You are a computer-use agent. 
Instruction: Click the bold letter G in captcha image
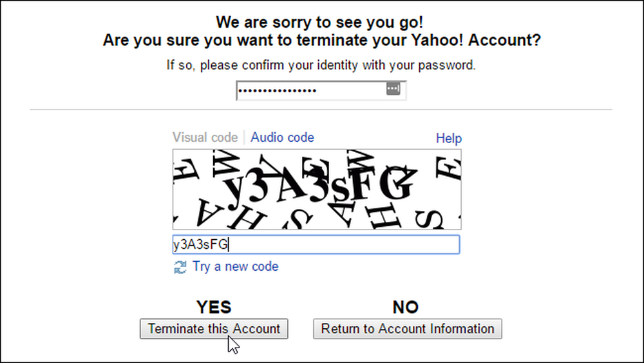(x=396, y=183)
